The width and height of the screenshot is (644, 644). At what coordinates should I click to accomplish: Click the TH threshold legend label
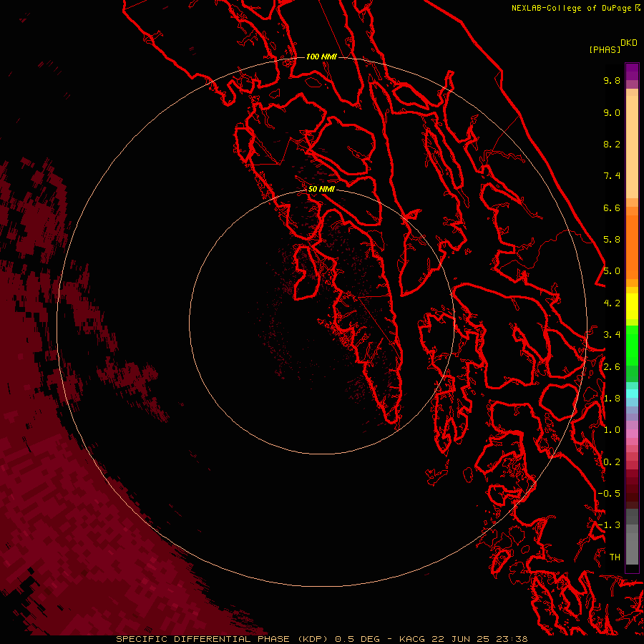[x=615, y=557]
